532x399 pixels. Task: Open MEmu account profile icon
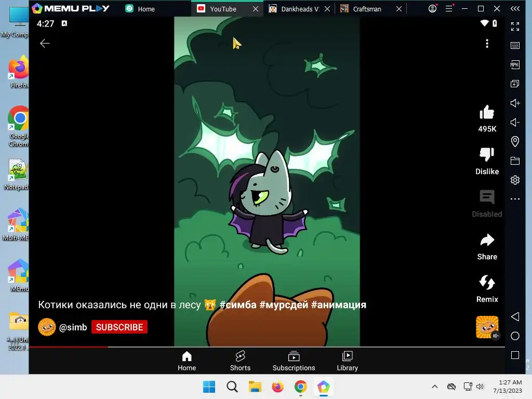click(x=432, y=8)
